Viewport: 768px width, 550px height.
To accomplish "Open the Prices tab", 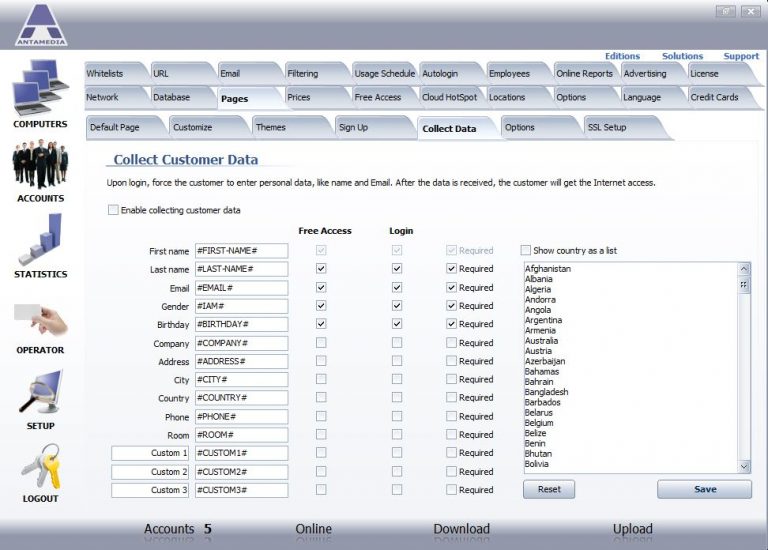I will pyautogui.click(x=315, y=97).
